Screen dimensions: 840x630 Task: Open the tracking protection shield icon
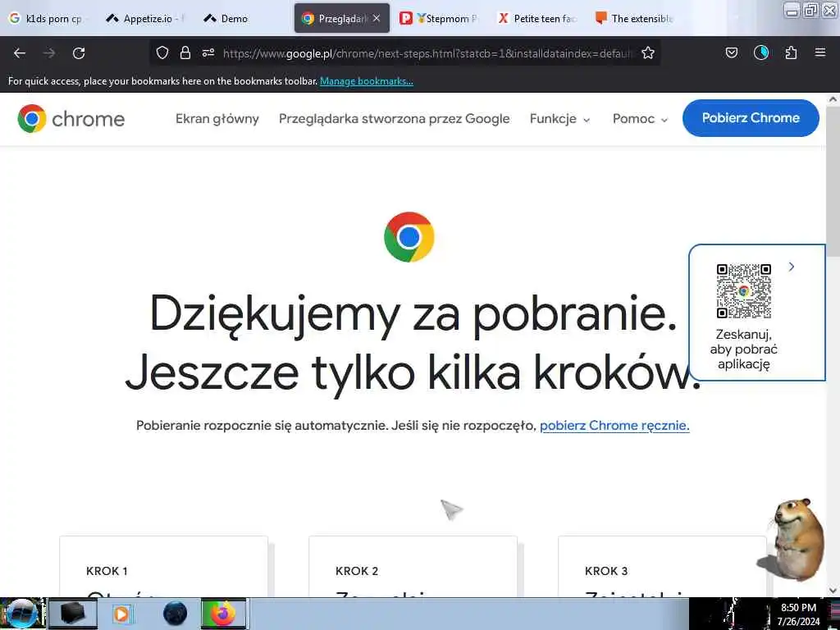(162, 52)
